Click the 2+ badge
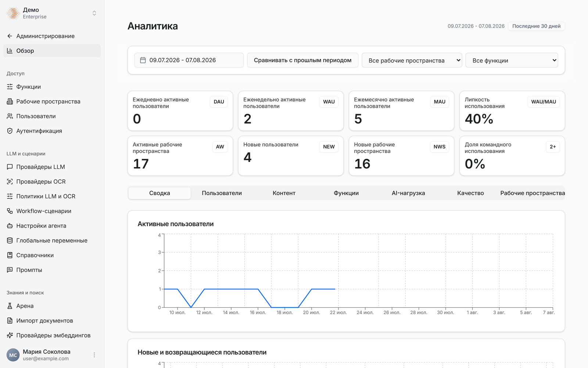 click(x=553, y=147)
